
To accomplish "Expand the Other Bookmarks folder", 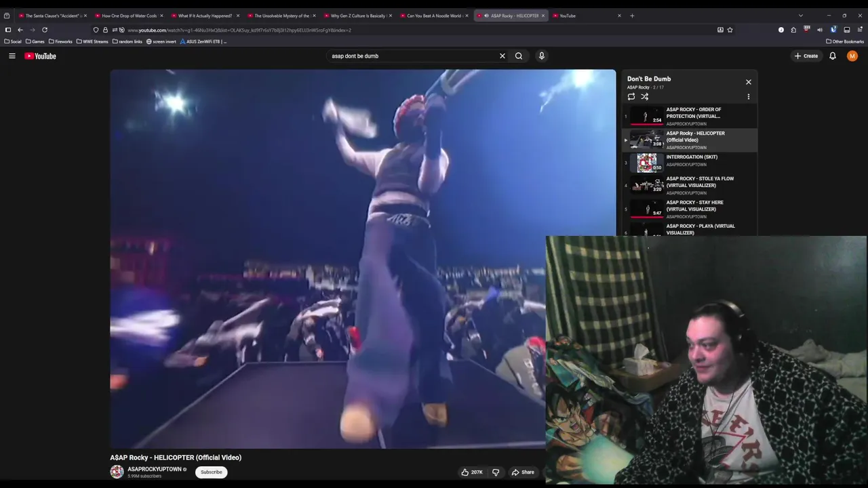I will coord(845,41).
